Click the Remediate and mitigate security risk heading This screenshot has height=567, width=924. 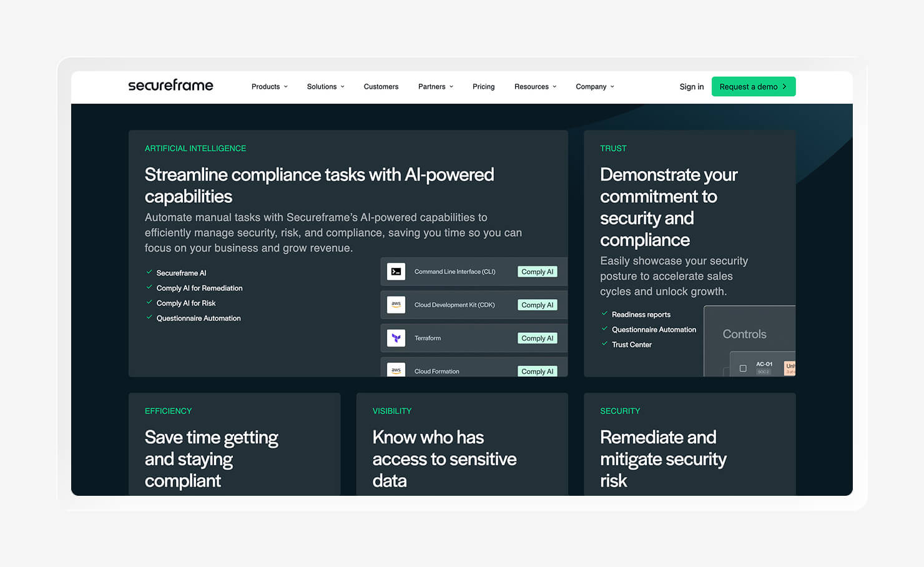coord(663,458)
